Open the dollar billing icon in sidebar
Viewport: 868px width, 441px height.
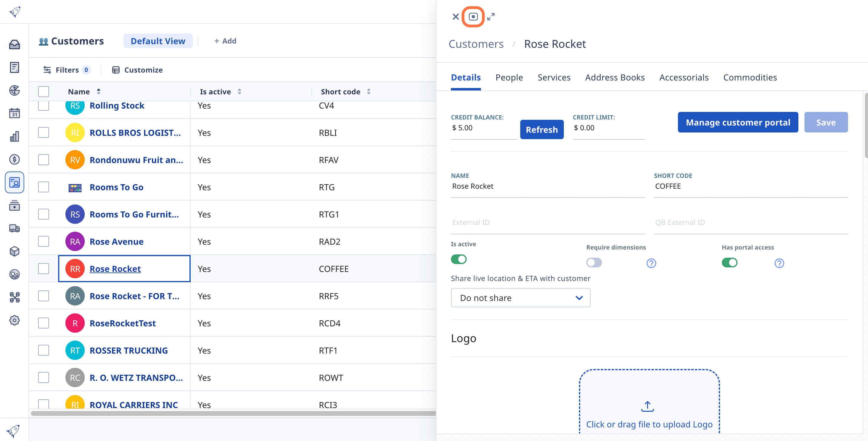point(15,160)
